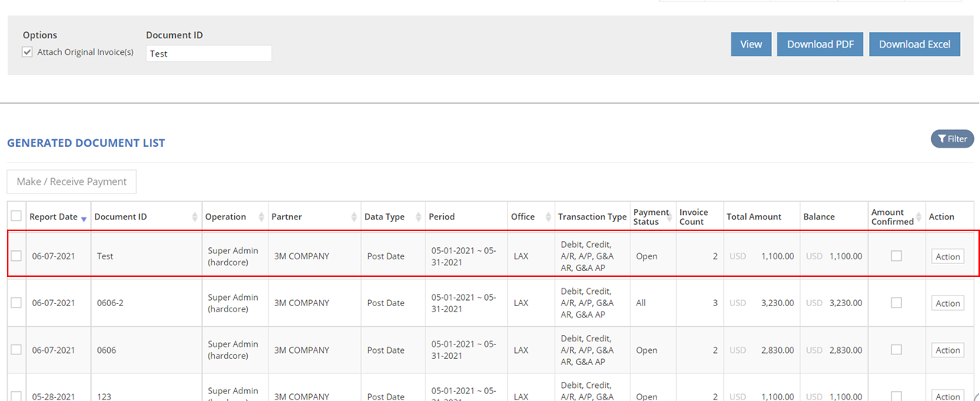
Task: Sort by Office column arrows
Action: 549,217
